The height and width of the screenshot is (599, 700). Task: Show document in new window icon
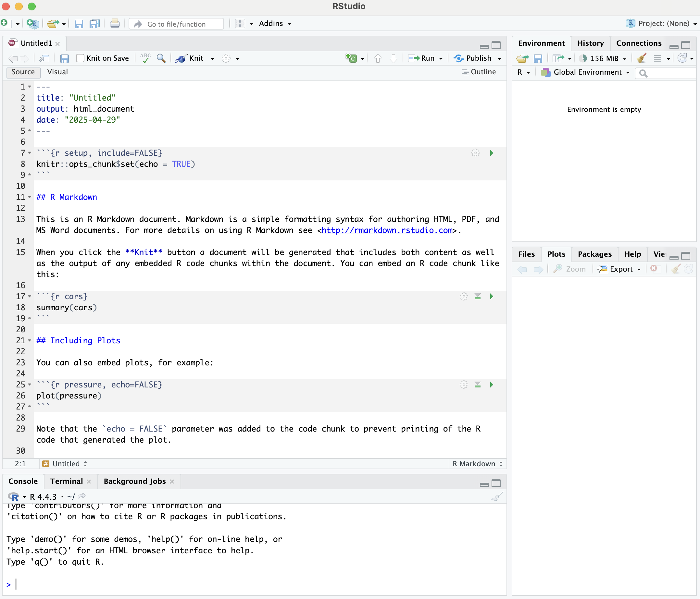click(x=44, y=58)
